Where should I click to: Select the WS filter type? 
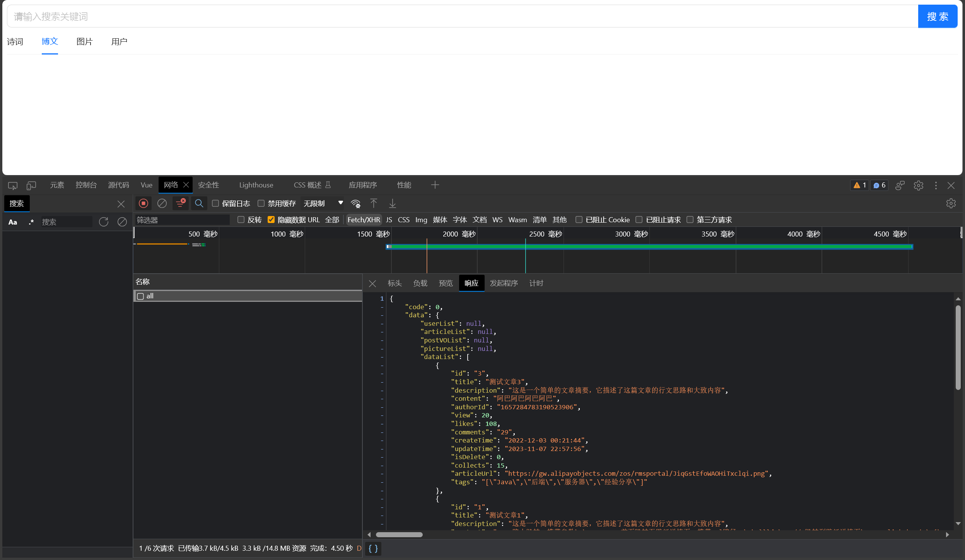click(x=497, y=220)
